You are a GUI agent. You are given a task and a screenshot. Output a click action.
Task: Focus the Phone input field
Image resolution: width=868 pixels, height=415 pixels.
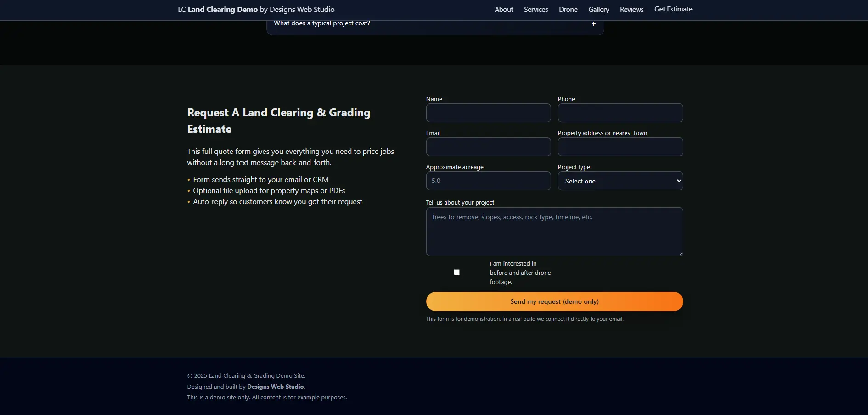(x=620, y=113)
